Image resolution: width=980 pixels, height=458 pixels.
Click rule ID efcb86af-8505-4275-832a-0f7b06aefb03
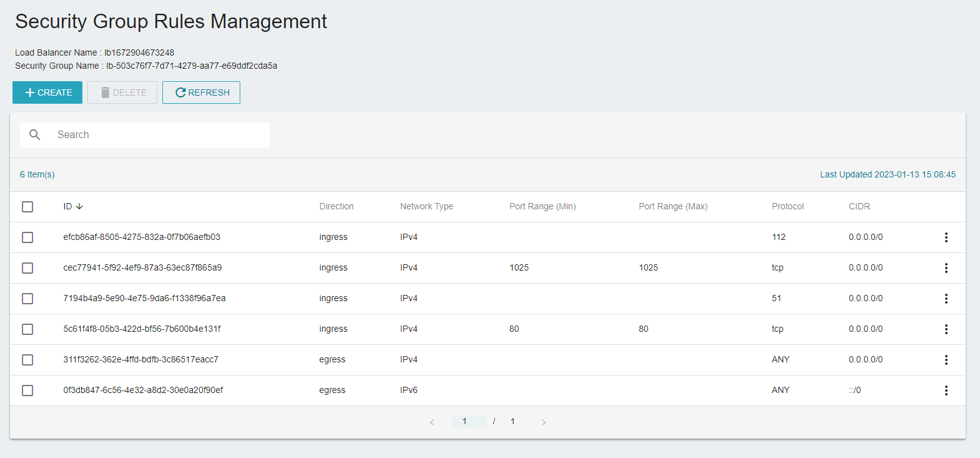(x=142, y=237)
